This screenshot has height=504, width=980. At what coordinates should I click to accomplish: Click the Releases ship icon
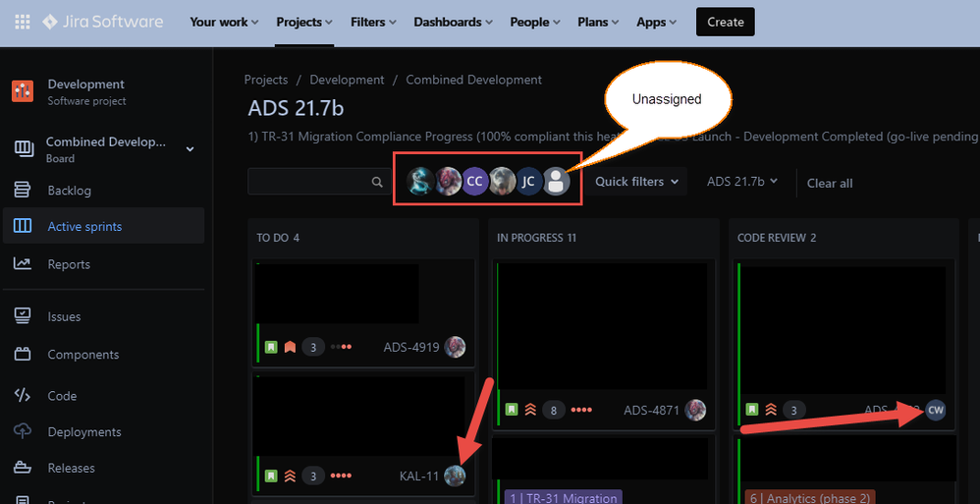point(22,468)
